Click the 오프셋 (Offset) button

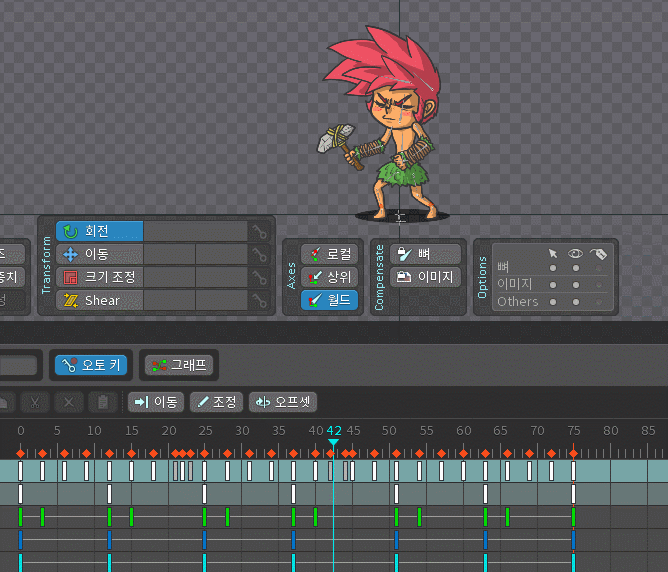pos(282,402)
